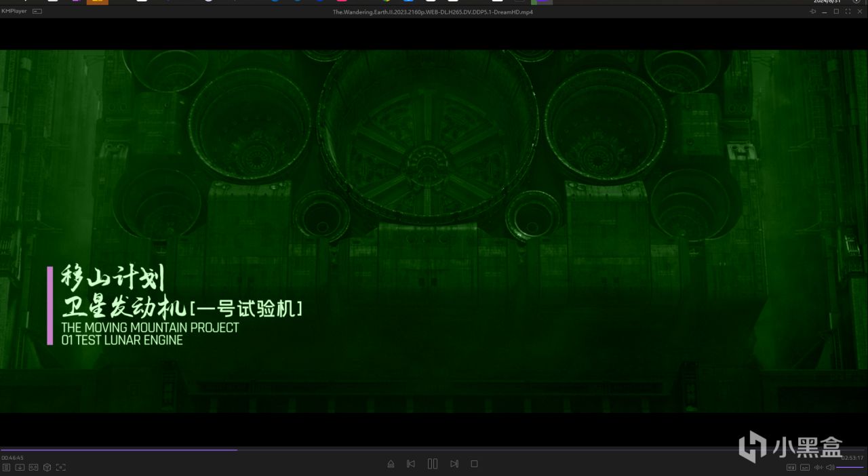Adjust the volume slider
The image size is (868, 476).
(850, 467)
